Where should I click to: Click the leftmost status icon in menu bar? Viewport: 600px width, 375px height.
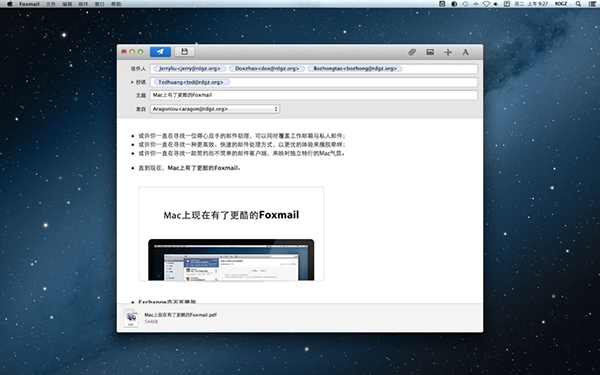coord(442,4)
